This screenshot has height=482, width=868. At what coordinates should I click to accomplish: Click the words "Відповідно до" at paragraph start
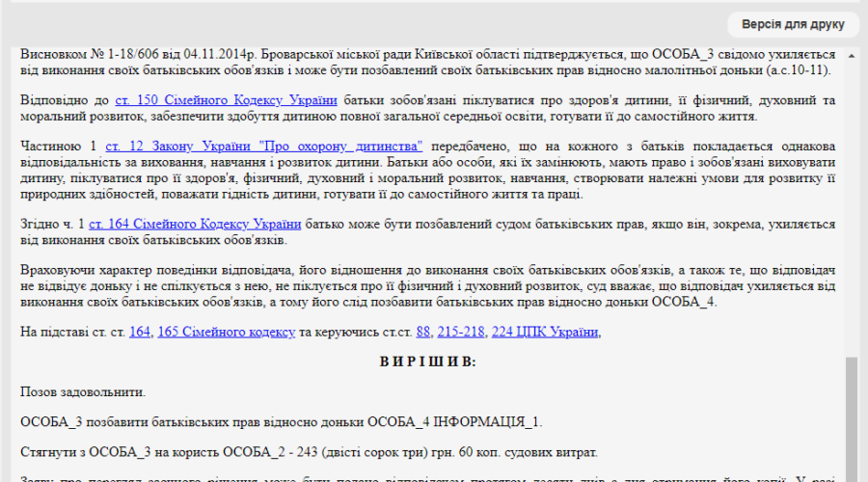[65, 100]
